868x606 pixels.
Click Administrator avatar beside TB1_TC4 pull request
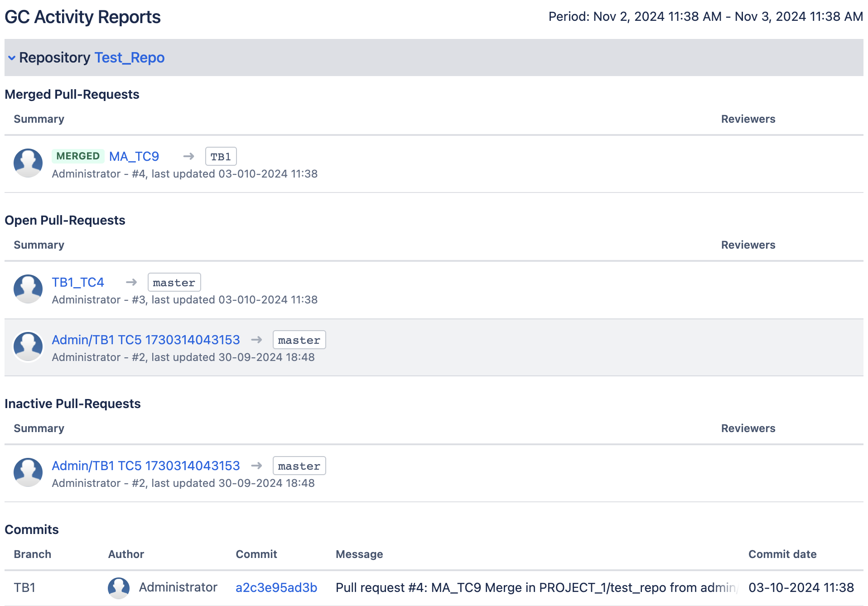28,289
